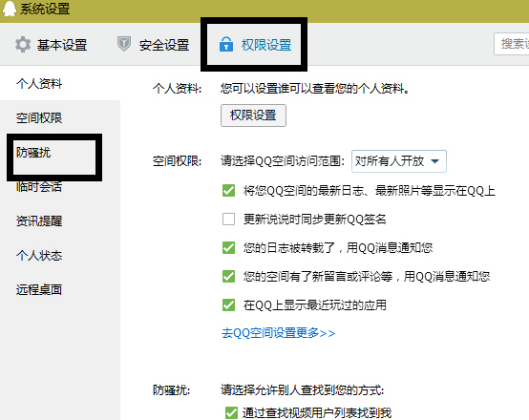Toggle 您的空间有了新留言或评论 checkbox
This screenshot has height=420, width=529.
pos(228,277)
